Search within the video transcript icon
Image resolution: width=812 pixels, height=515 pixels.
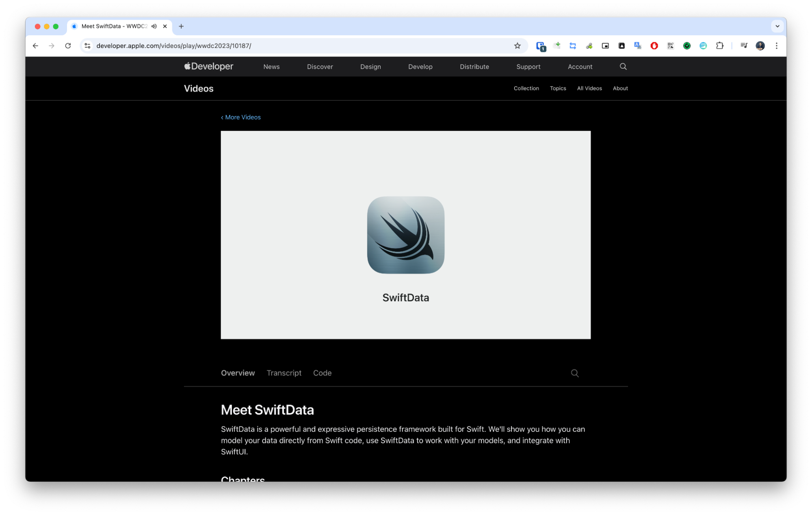574,373
